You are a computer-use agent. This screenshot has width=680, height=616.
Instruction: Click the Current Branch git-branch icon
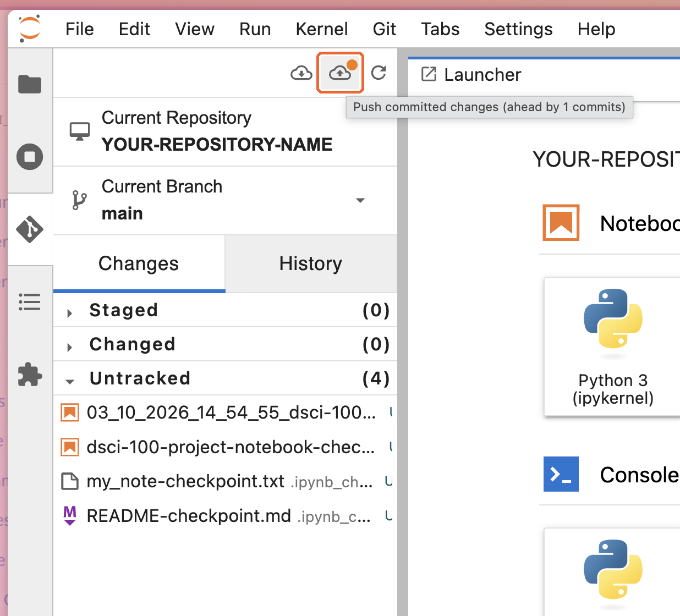point(80,200)
